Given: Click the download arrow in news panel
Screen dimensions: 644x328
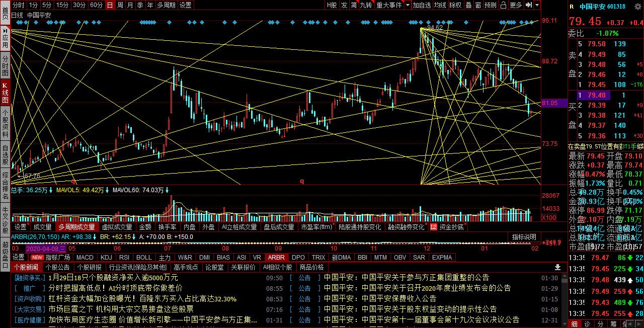Looking at the screenshot, I should (557, 267).
